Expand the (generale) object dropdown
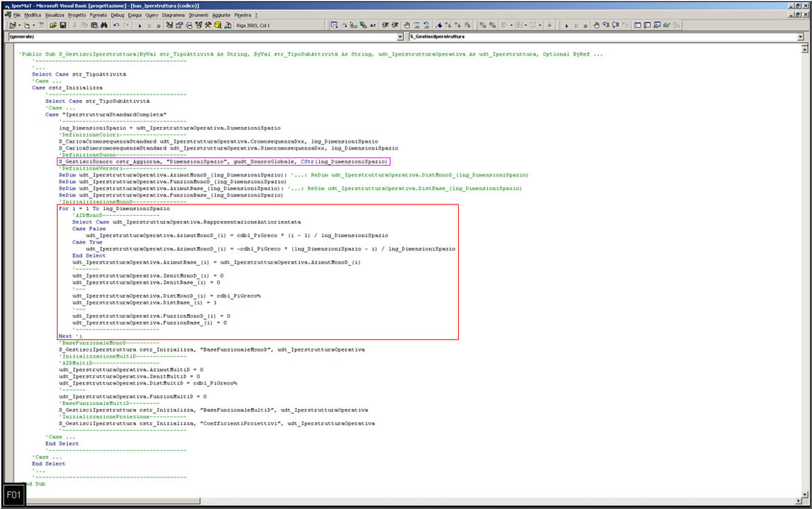The image size is (812, 509). click(399, 36)
